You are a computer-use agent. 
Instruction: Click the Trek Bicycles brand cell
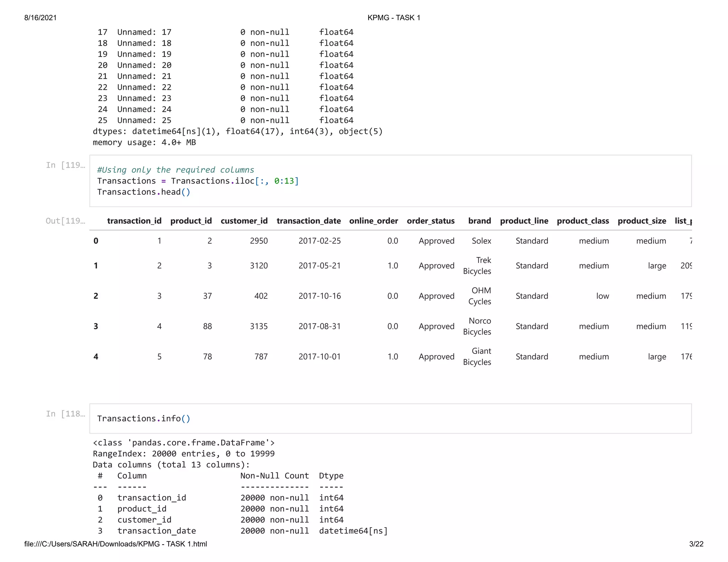[477, 266]
